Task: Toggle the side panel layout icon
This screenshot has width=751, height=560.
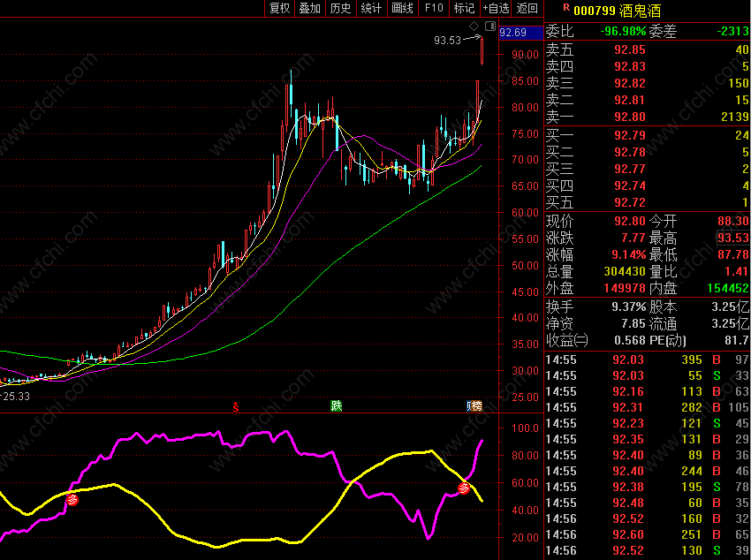Action: pyautogui.click(x=490, y=26)
